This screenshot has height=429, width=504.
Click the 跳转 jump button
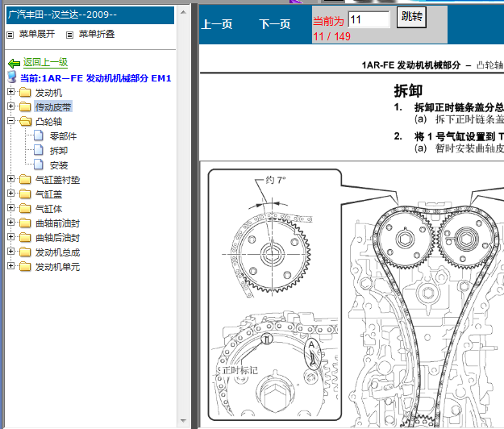coord(411,17)
